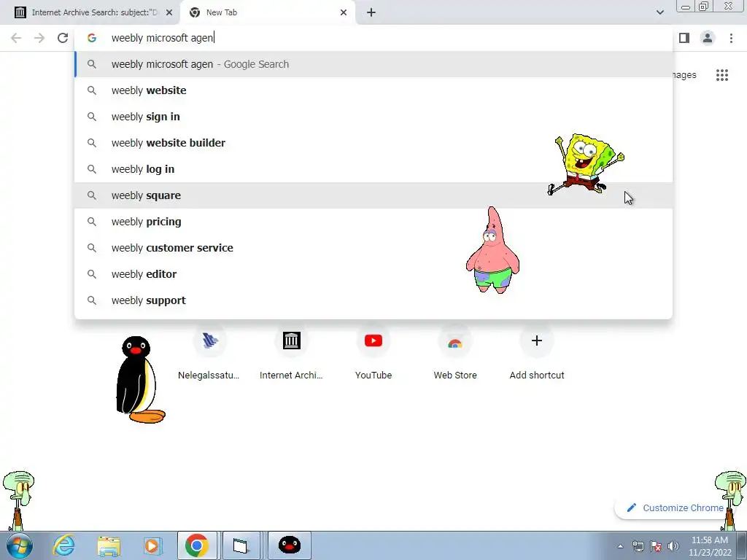This screenshot has width=747, height=560.
Task: Choose the 'weebly website builder' suggestion
Action: point(373,143)
